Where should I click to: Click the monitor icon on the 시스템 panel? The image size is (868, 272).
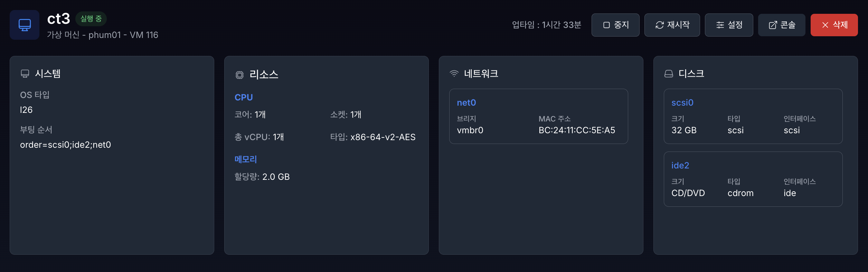[25, 73]
